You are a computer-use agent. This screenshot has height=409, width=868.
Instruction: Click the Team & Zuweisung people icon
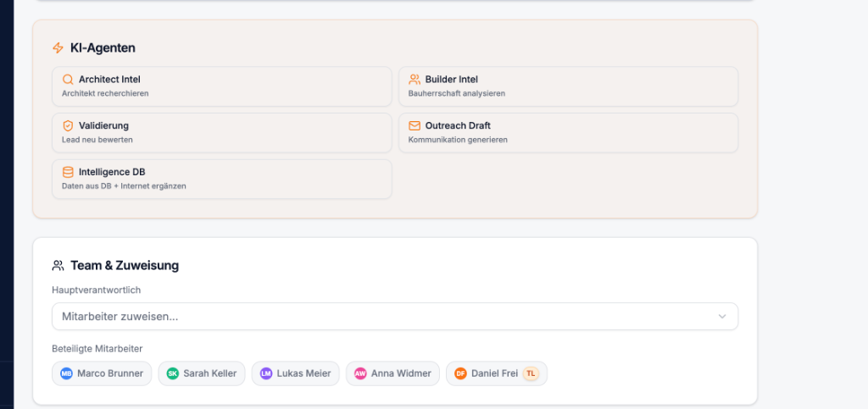pos(58,266)
